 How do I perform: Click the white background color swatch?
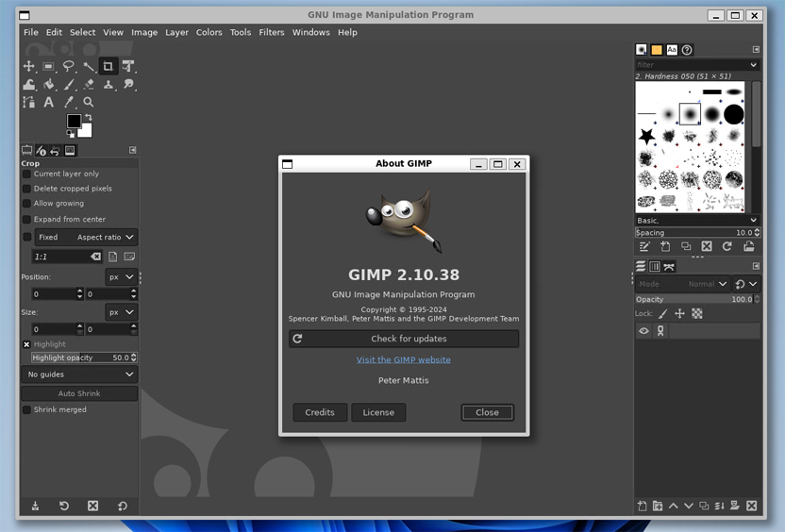[x=86, y=131]
